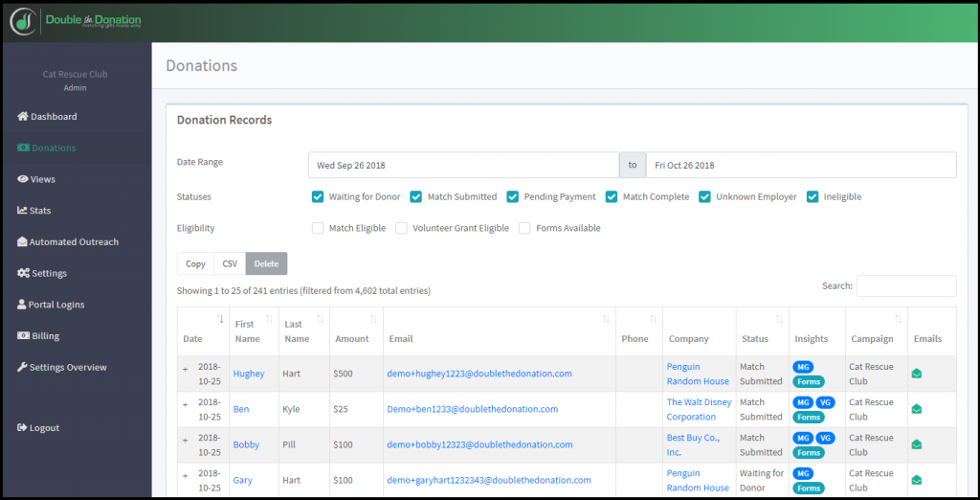Screen dimensions: 980x500
Task: Open email icon in Gary Hart row
Action: click(917, 481)
